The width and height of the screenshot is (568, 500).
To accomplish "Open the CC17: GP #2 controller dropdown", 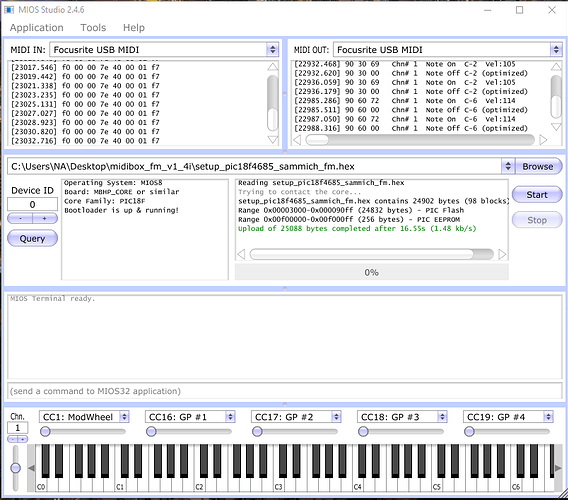I will pos(336,417).
